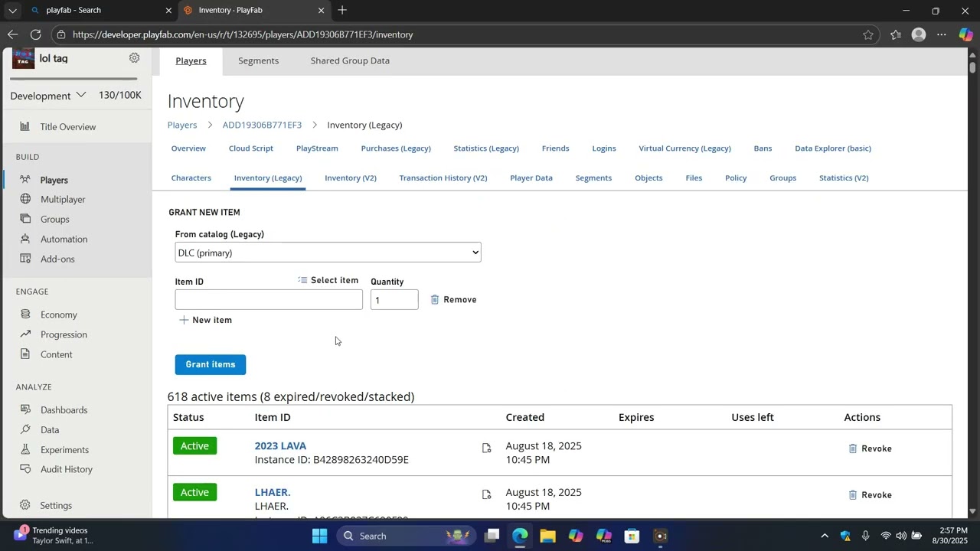Open the Player Data tab
This screenshot has width=980, height=551.
tap(531, 178)
